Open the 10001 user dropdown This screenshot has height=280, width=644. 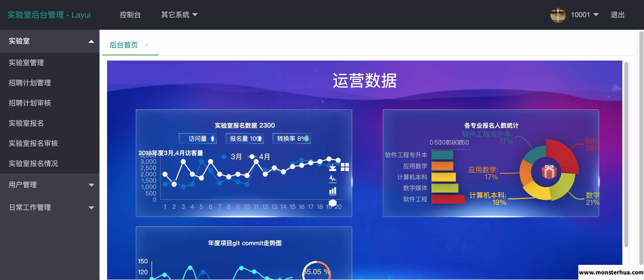click(x=585, y=15)
